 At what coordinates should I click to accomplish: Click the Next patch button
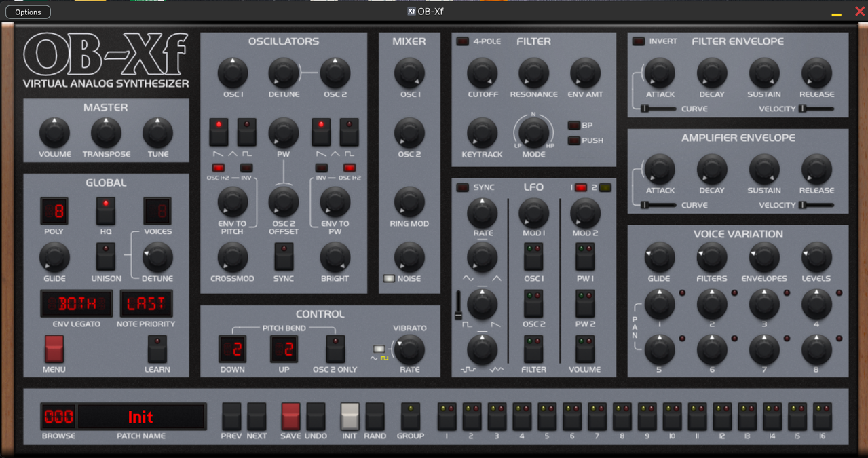257,416
